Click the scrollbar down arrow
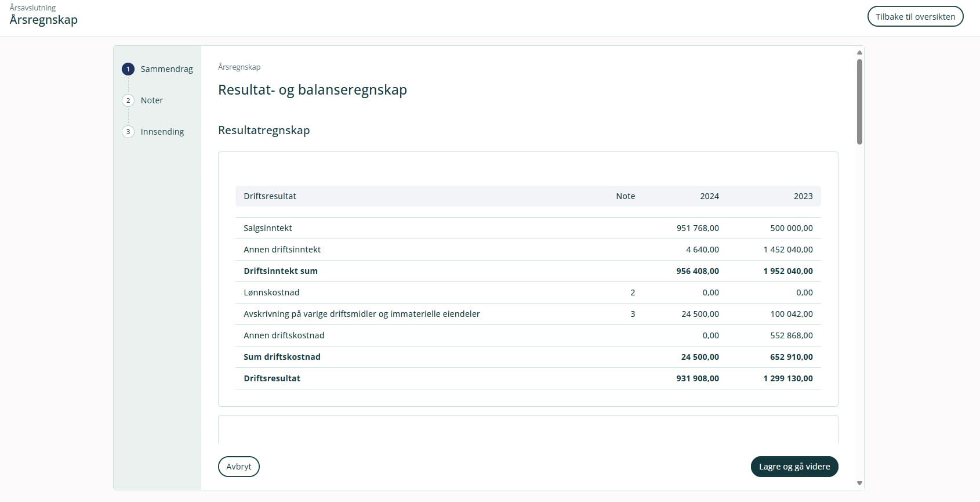 [859, 483]
